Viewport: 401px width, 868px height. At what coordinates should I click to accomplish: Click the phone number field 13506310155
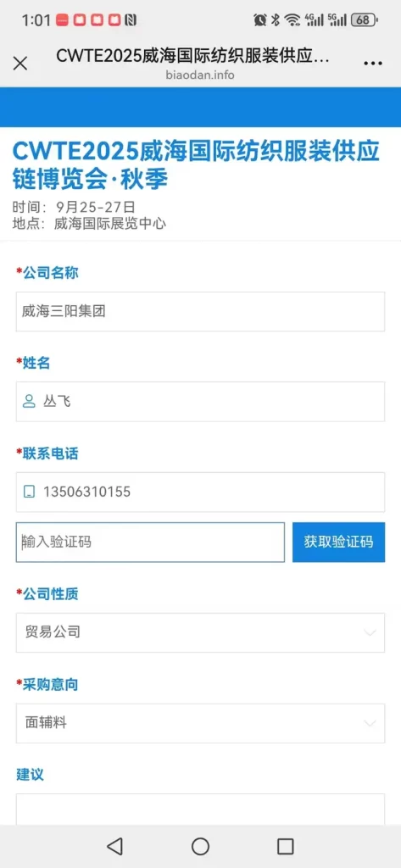click(x=200, y=492)
